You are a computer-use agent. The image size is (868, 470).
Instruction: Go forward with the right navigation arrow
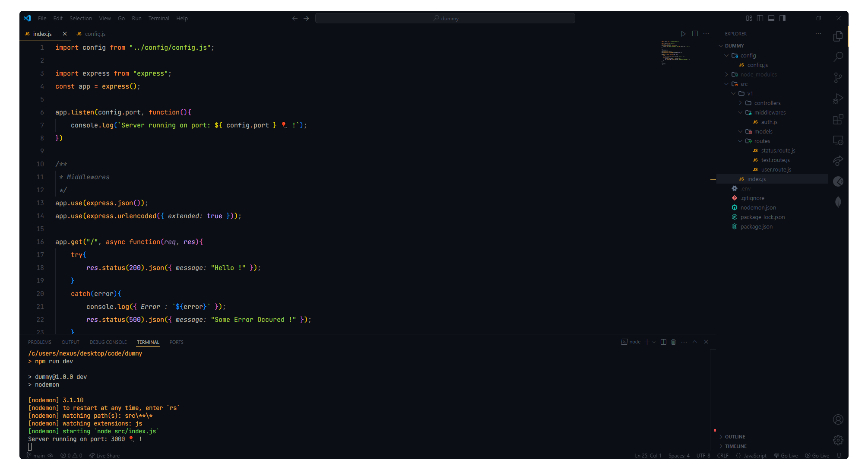306,18
